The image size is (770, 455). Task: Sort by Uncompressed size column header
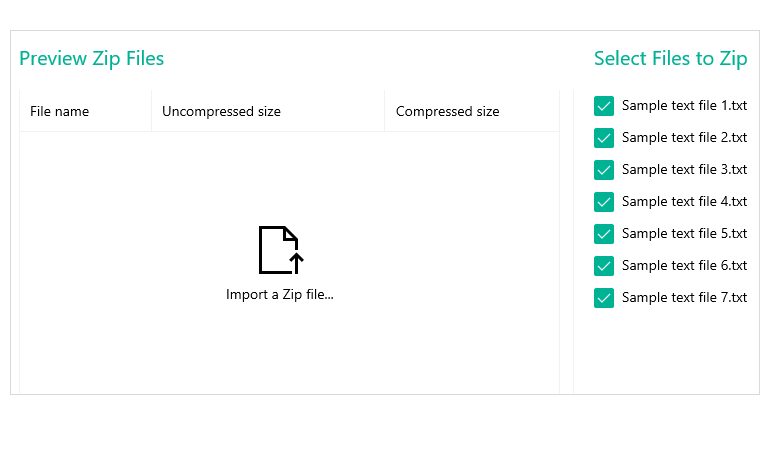tap(268, 111)
